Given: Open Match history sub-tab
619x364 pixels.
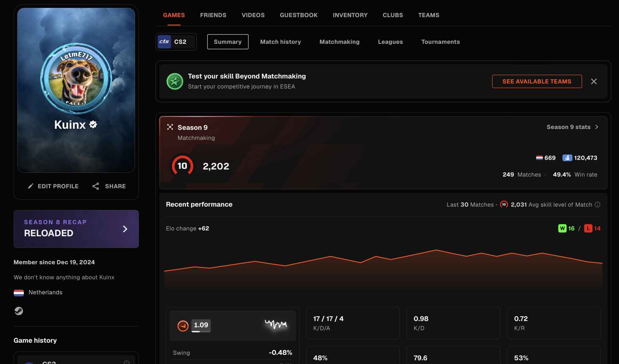Looking at the screenshot, I should 280,42.
